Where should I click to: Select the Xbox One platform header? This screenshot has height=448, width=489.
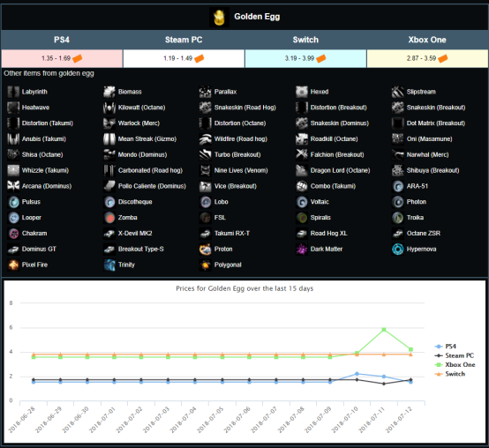coord(427,40)
